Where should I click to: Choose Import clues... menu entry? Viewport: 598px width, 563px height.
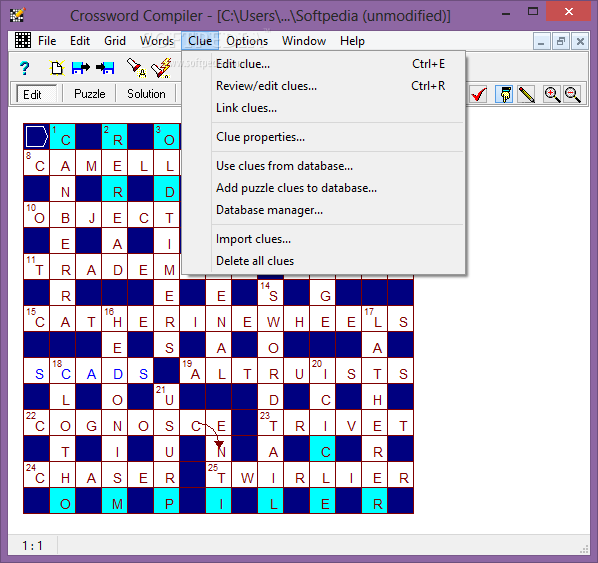[323, 239]
